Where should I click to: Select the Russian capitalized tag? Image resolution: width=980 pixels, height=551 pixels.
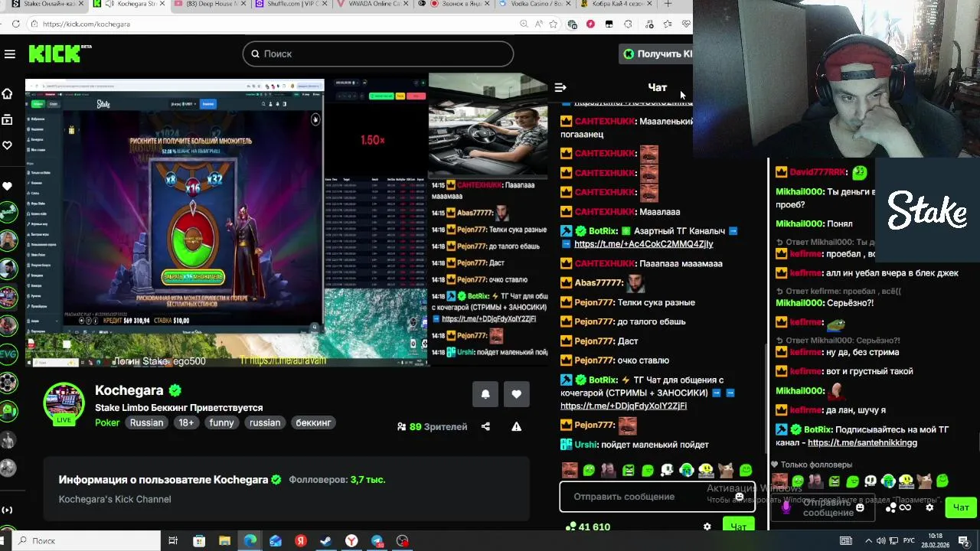point(146,422)
